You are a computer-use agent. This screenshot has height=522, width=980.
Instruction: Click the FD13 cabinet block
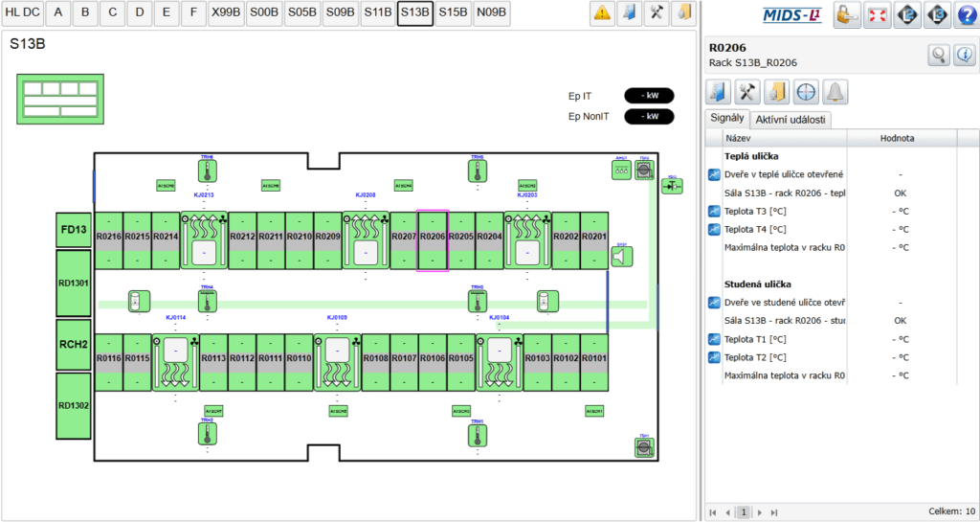73,230
